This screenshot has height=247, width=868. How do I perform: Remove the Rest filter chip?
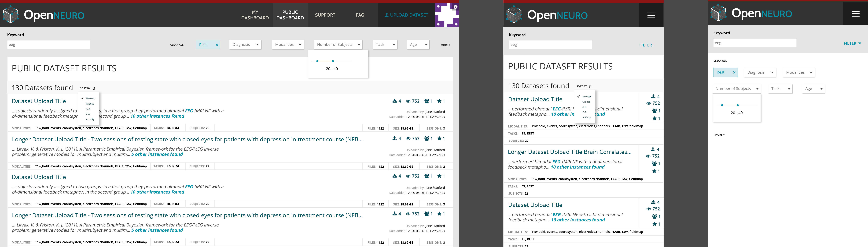click(x=217, y=44)
